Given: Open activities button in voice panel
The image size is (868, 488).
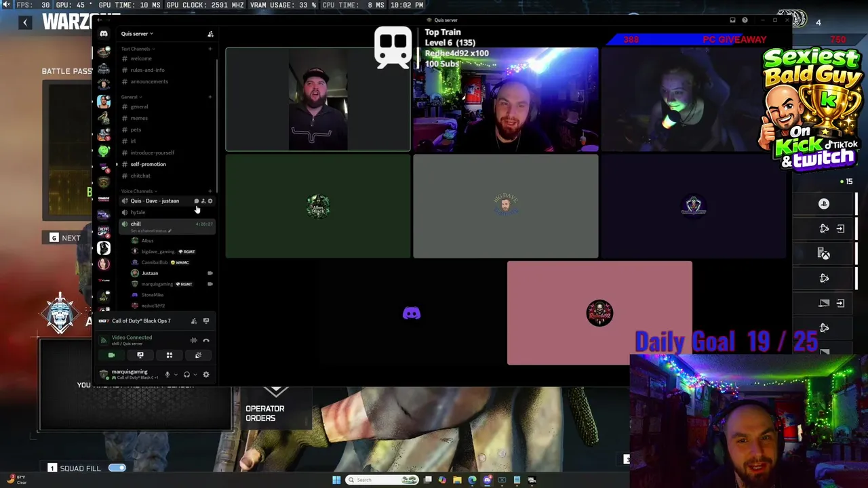Looking at the screenshot, I should click(x=170, y=355).
